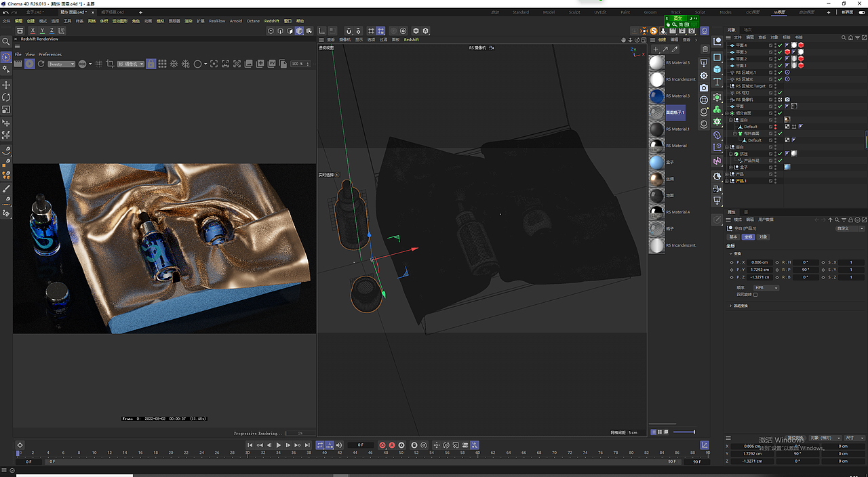Click the material eyedropper icon

[x=675, y=49]
